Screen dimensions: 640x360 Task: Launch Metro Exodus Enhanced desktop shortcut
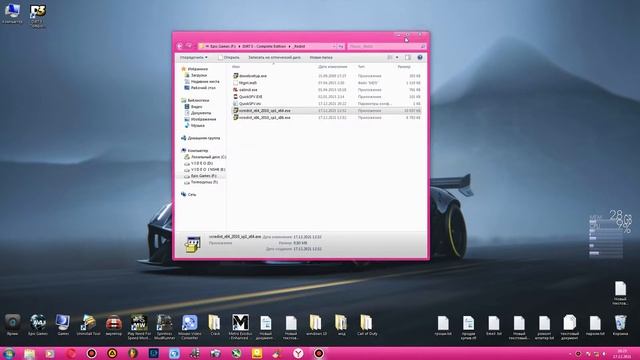pyautogui.click(x=240, y=327)
